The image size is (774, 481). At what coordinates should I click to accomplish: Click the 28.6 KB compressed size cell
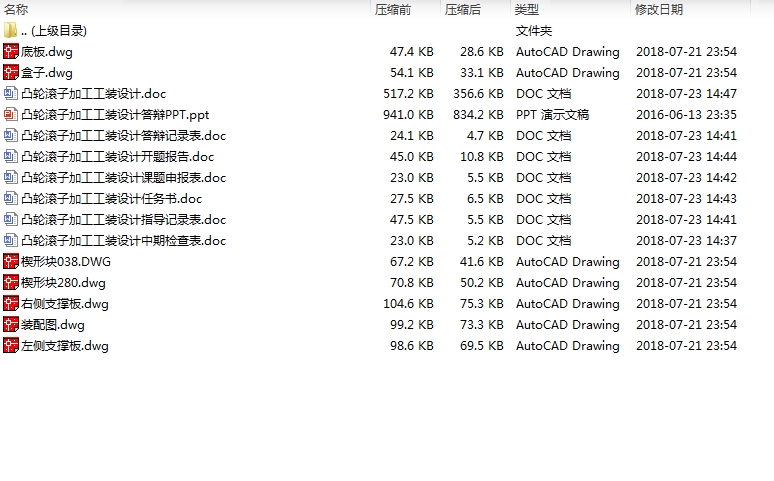coord(482,52)
